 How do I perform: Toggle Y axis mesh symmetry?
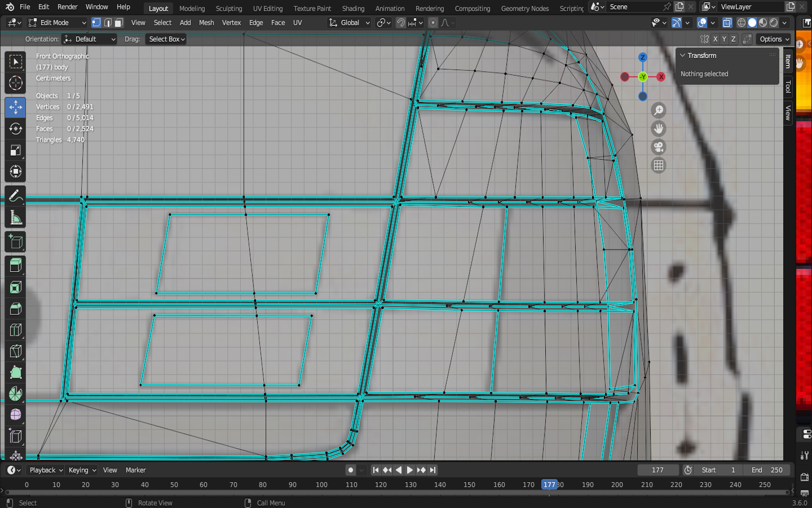point(724,39)
